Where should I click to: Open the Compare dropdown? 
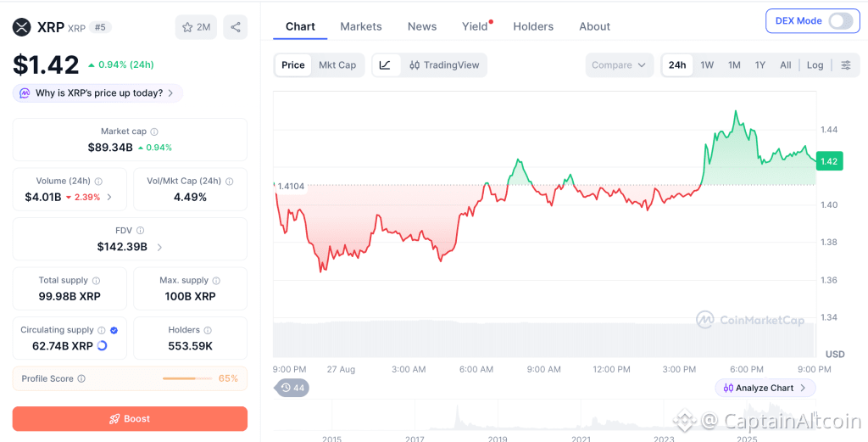619,64
